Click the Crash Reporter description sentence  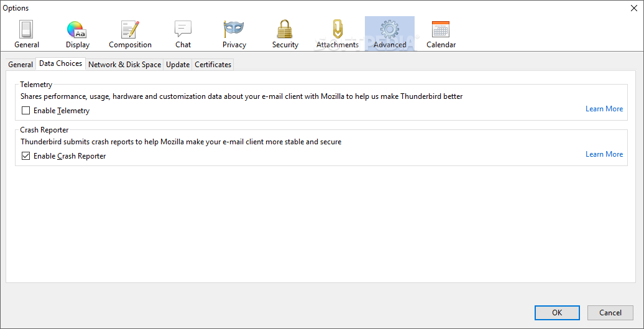181,142
